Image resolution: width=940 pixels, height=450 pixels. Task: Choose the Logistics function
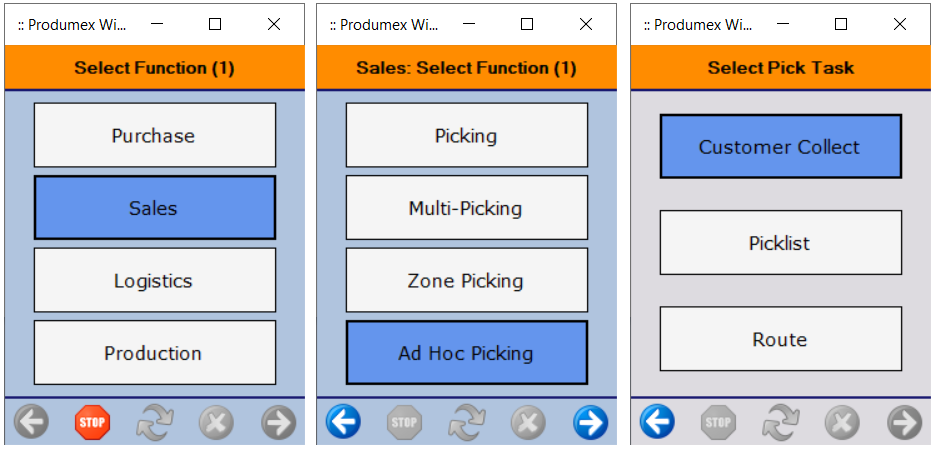pos(154,280)
